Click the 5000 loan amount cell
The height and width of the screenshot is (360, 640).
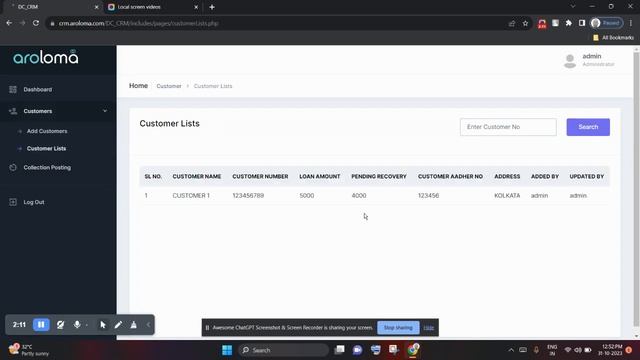pyautogui.click(x=307, y=196)
